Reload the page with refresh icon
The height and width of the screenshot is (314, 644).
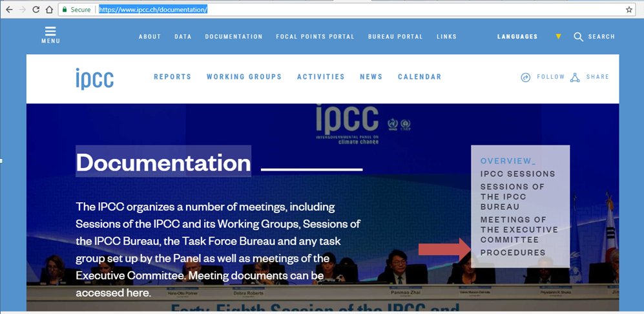tap(36, 10)
